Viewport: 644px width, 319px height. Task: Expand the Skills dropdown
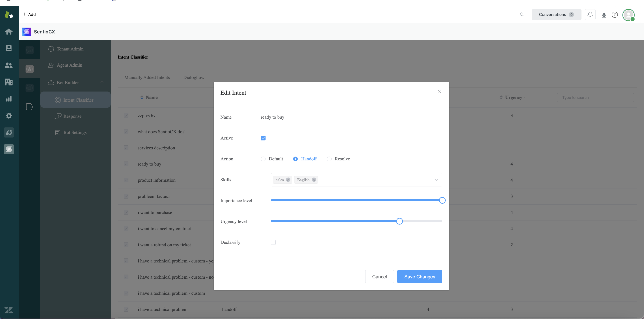436,180
